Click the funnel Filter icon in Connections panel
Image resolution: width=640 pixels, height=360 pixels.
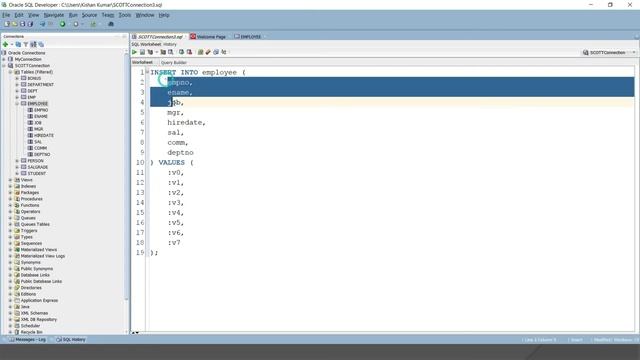[x=26, y=44]
